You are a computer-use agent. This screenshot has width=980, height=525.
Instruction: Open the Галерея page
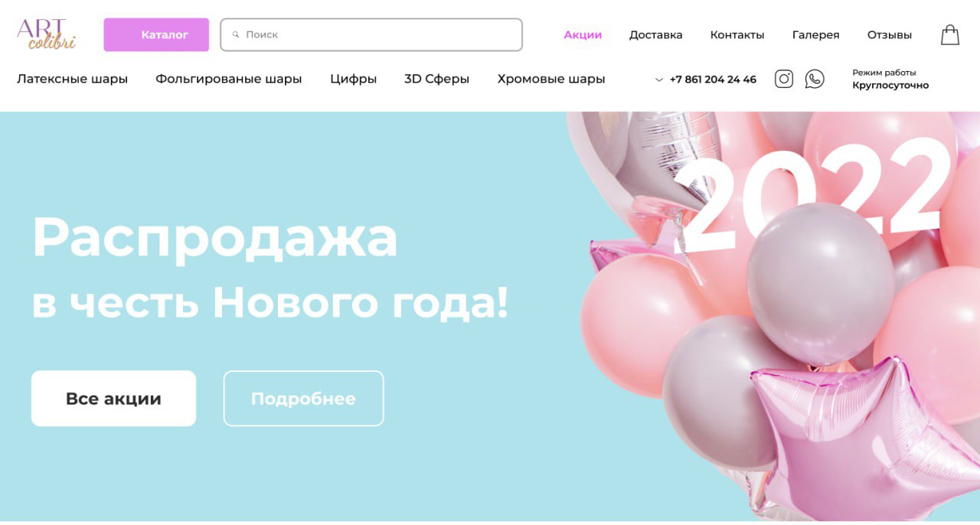tap(815, 34)
